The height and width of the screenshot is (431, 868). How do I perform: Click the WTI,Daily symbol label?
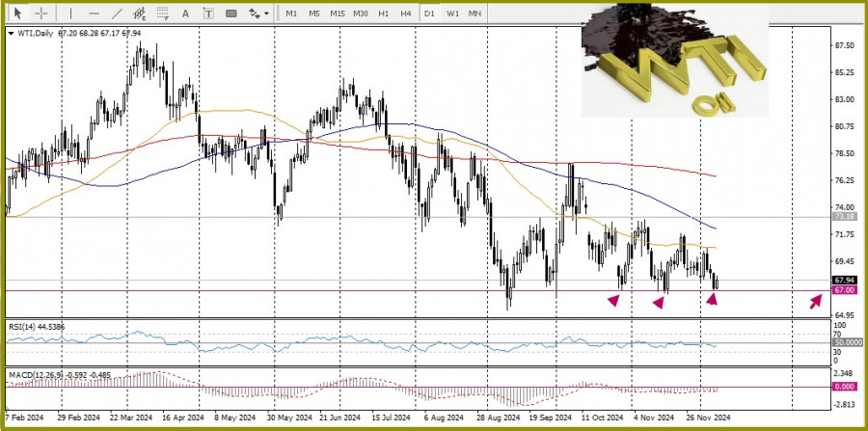(x=36, y=33)
